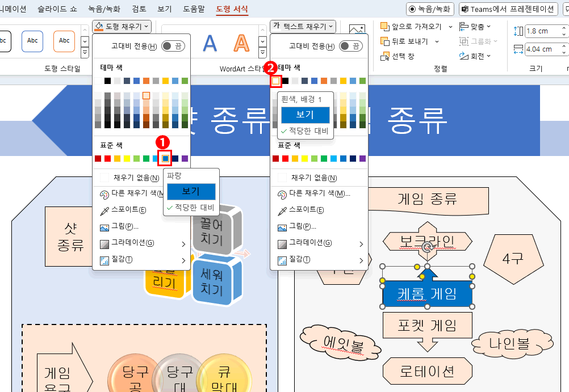Select the 도형 서식 tab
The width and height of the screenshot is (569, 392).
pos(232,9)
